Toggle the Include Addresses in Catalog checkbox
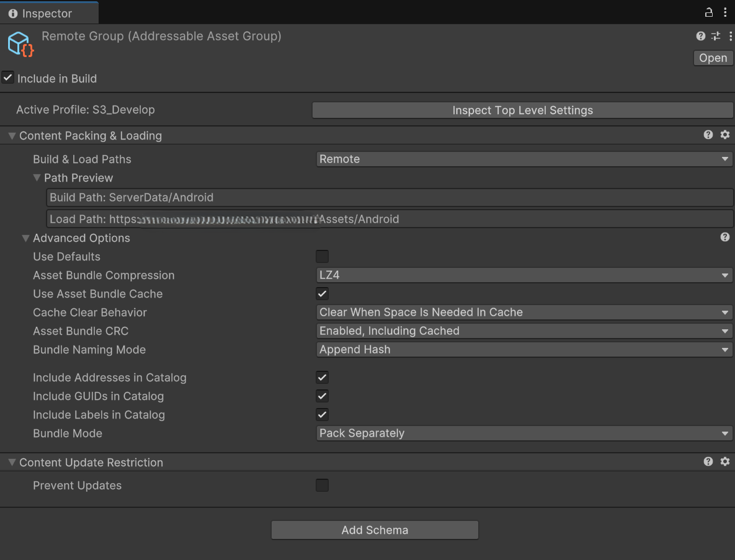735x560 pixels. click(322, 377)
